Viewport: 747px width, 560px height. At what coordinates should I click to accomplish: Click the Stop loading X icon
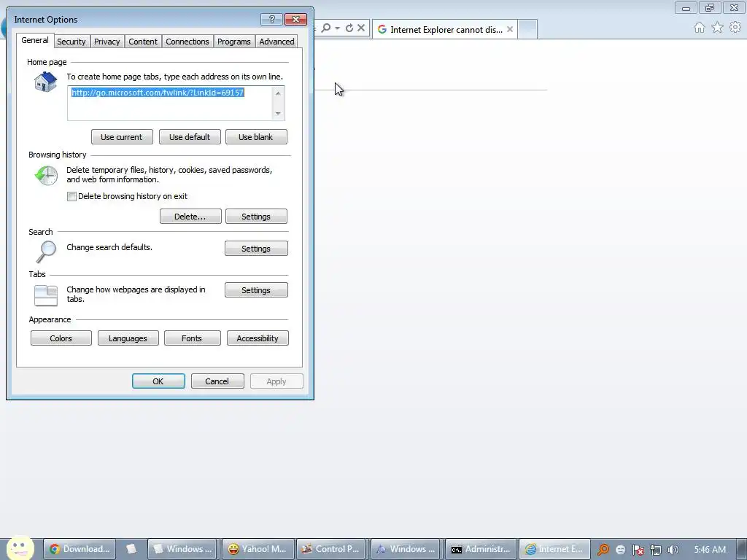click(x=361, y=28)
